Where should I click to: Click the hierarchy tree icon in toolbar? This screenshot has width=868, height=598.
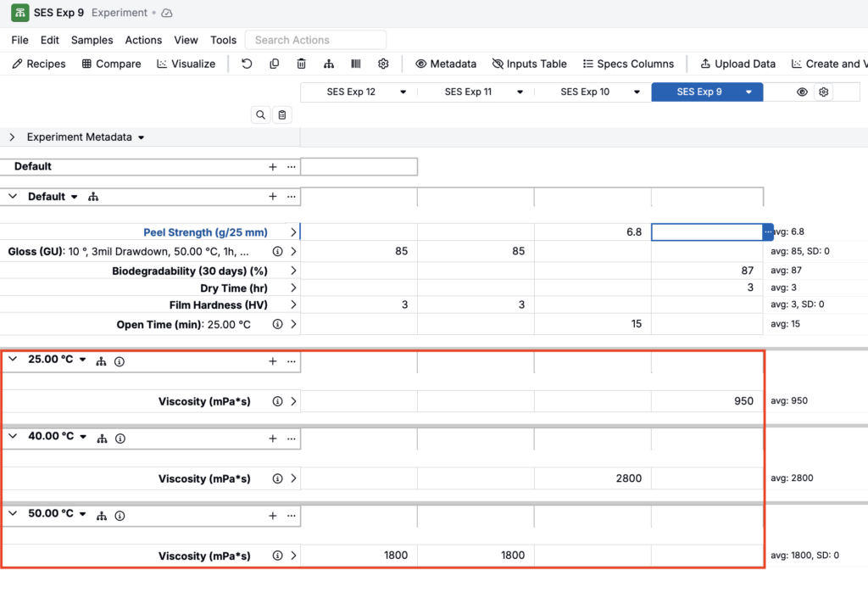coord(329,64)
